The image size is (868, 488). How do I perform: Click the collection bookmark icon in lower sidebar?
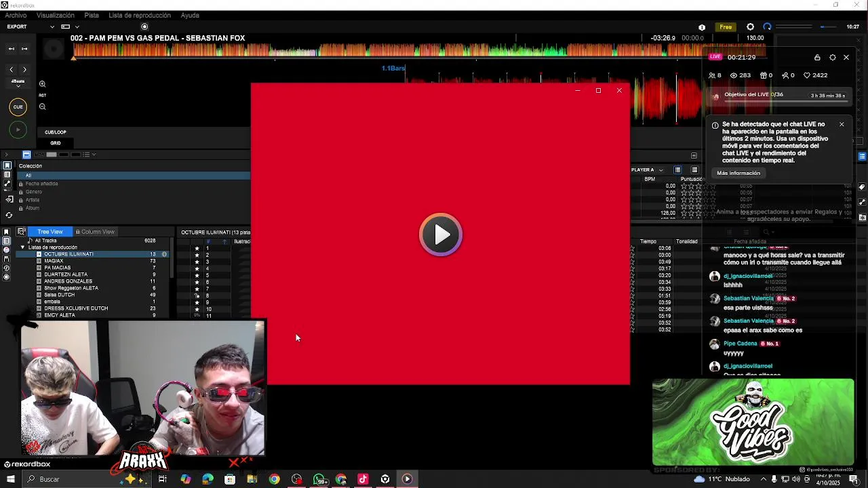[x=7, y=232]
